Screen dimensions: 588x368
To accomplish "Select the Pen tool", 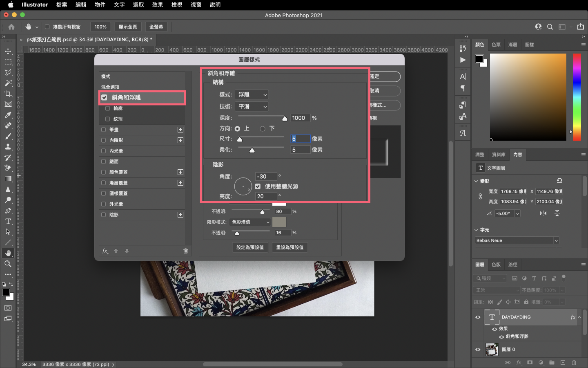I will pos(8,211).
